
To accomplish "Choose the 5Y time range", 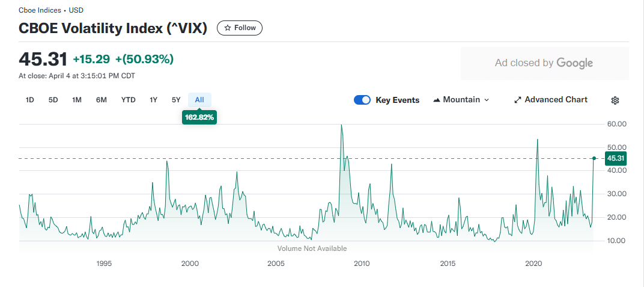I will tap(176, 100).
